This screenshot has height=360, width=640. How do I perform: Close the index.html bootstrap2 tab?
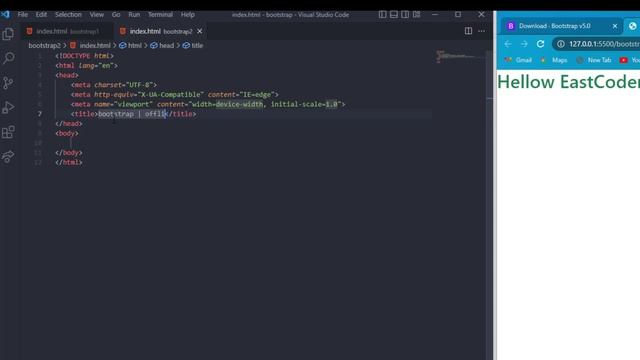click(x=200, y=31)
